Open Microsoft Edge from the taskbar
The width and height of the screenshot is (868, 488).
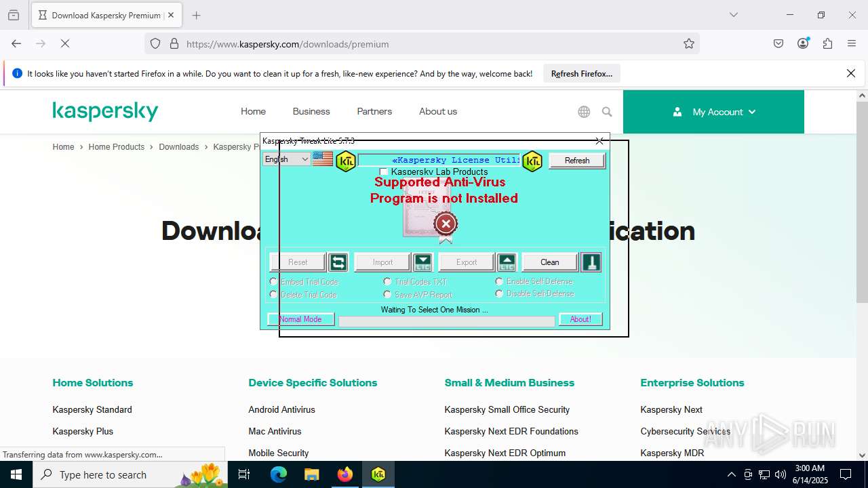point(279,474)
